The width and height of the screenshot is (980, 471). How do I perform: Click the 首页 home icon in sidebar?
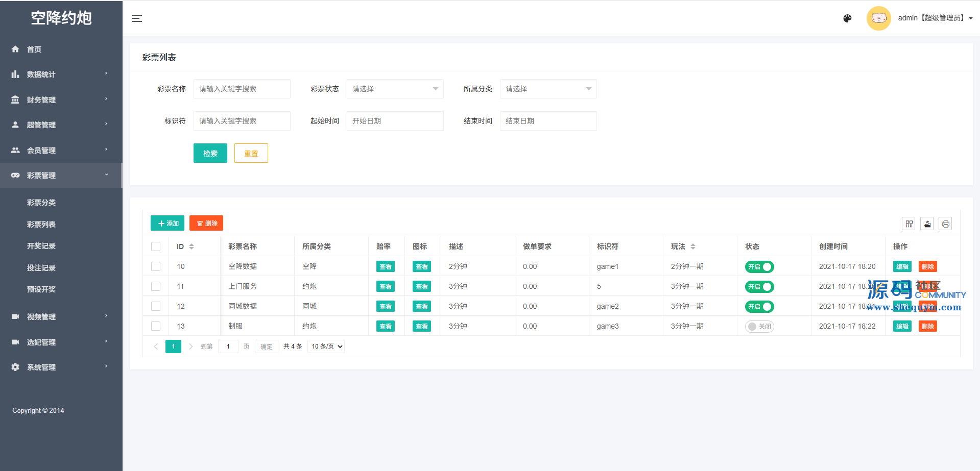(x=15, y=49)
